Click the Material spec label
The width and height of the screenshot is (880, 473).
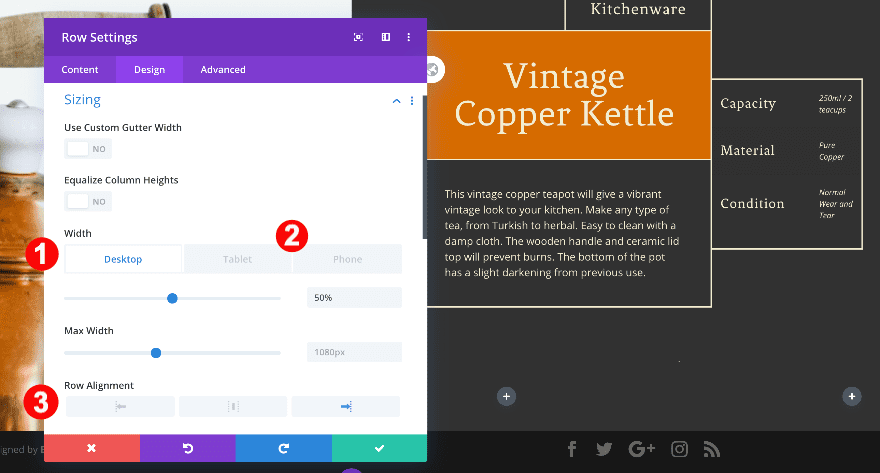[x=747, y=150]
